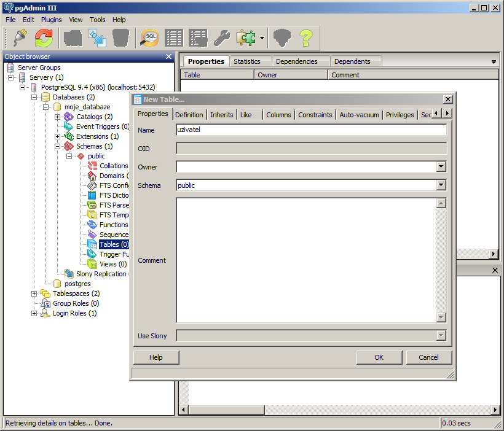
Task: Switch to the Constraints tab in dialog
Action: (x=315, y=115)
